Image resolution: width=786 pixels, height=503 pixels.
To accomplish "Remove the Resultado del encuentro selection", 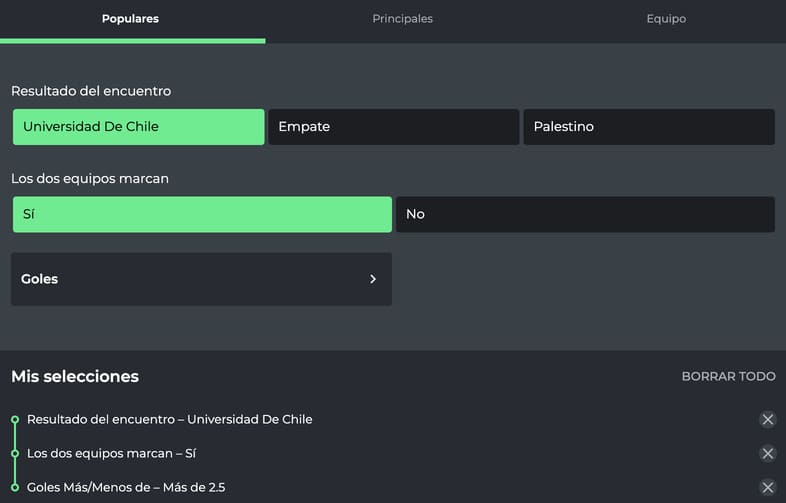I will click(x=767, y=420).
